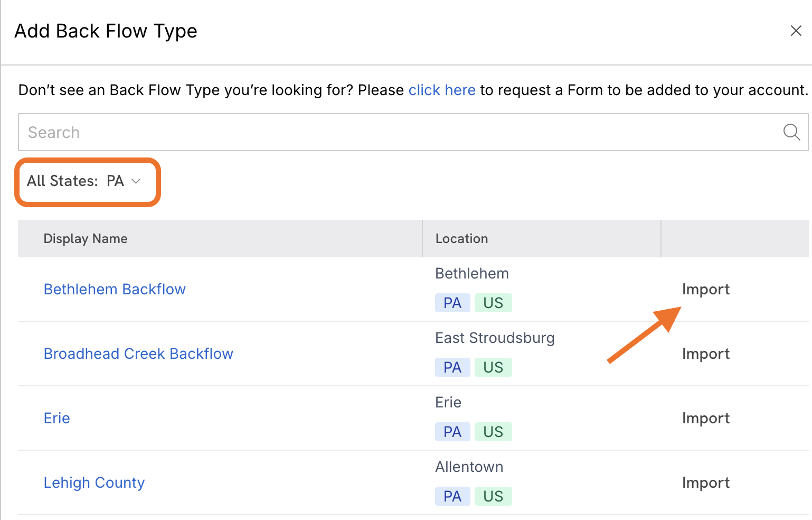This screenshot has width=812, height=520.
Task: Click the PA tag in Bethlehem row
Action: [x=452, y=303]
